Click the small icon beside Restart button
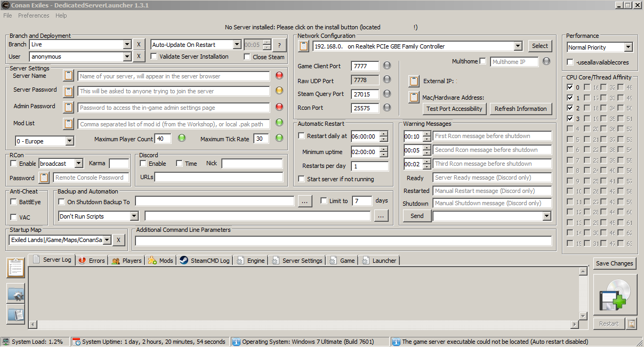The image size is (644, 347). click(632, 324)
